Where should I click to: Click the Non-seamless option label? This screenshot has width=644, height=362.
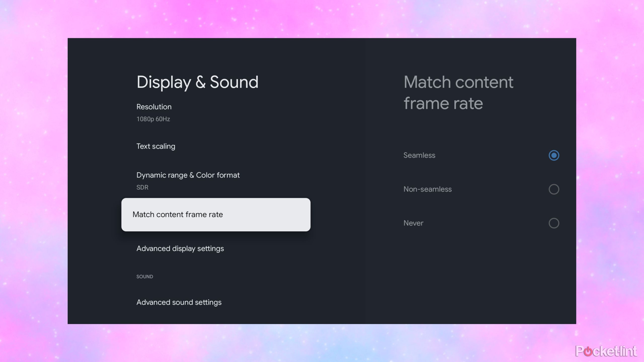coord(427,189)
